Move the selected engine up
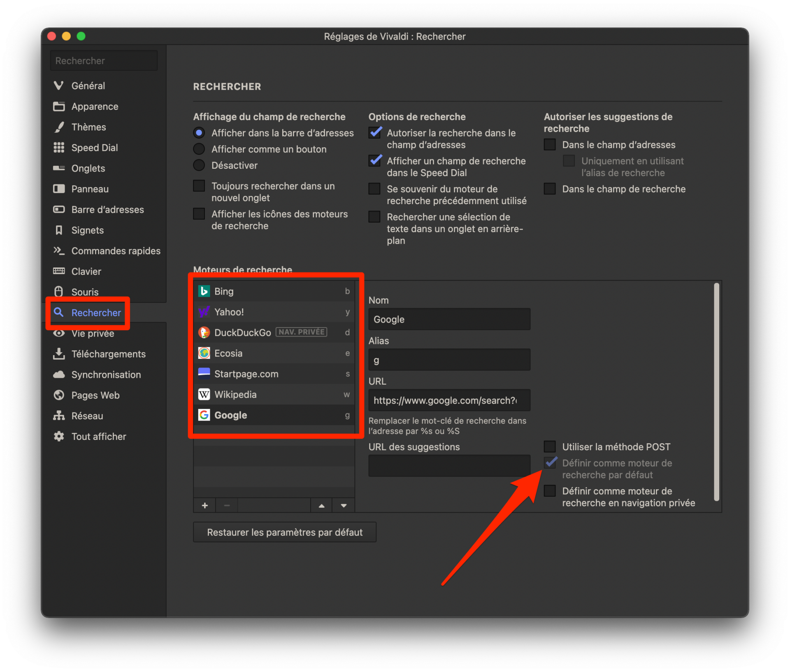790x672 pixels. [x=322, y=505]
